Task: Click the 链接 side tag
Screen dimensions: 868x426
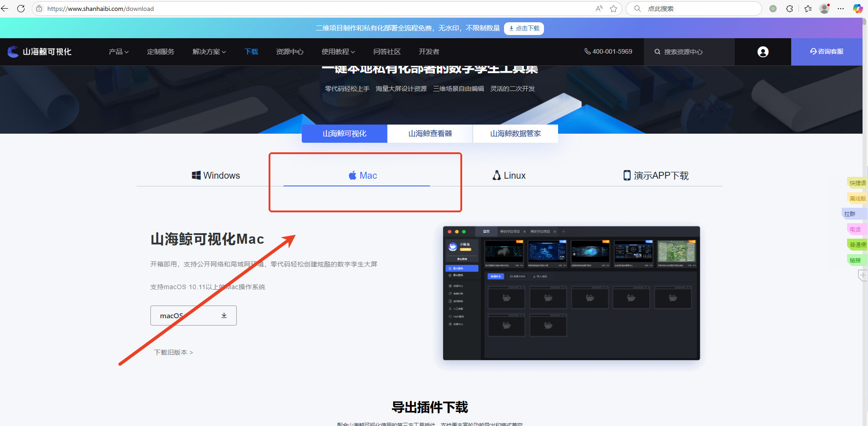Action: [x=857, y=260]
